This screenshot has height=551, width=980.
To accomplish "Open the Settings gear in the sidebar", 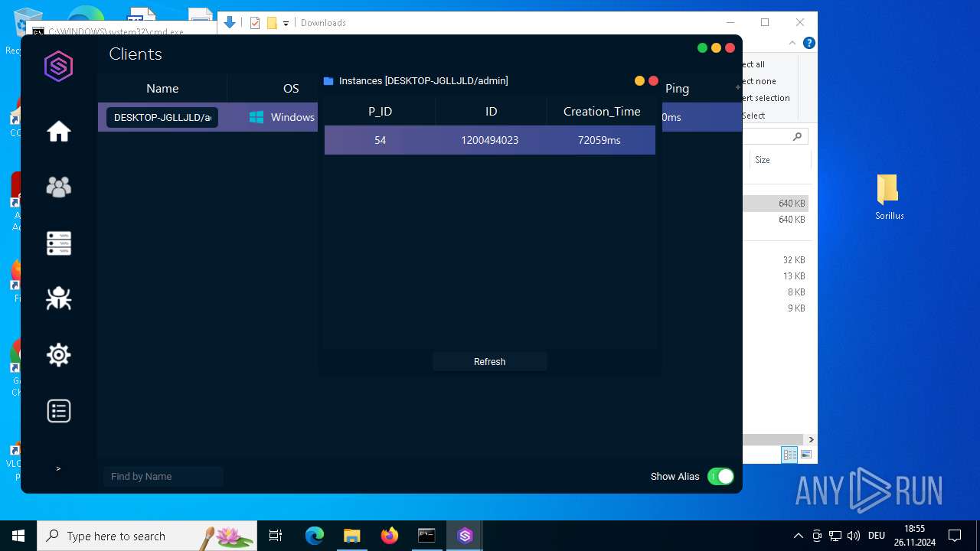I will pos(59,355).
